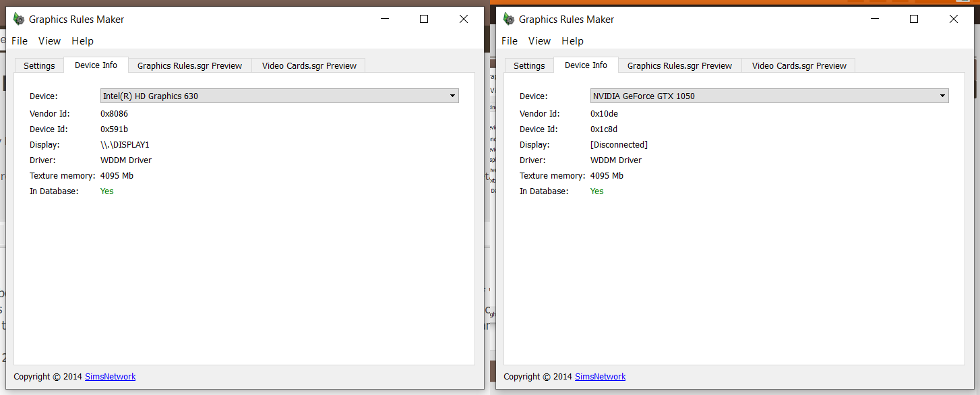Minimize the right Graphics Rules Maker window

874,19
